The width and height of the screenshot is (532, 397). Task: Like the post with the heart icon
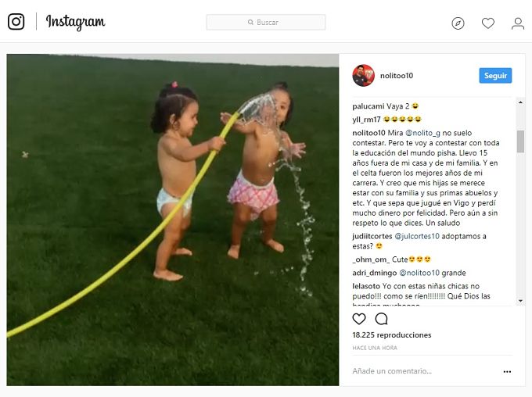[359, 319]
